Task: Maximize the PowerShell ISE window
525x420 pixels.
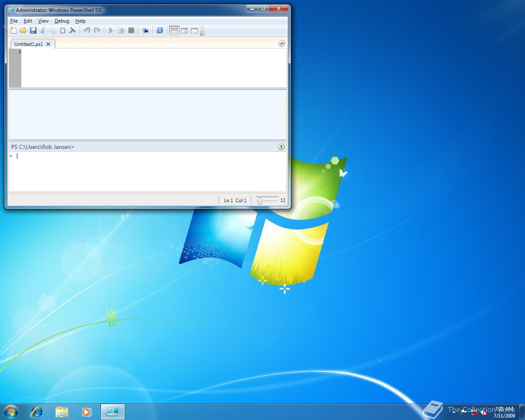Action: [263, 8]
